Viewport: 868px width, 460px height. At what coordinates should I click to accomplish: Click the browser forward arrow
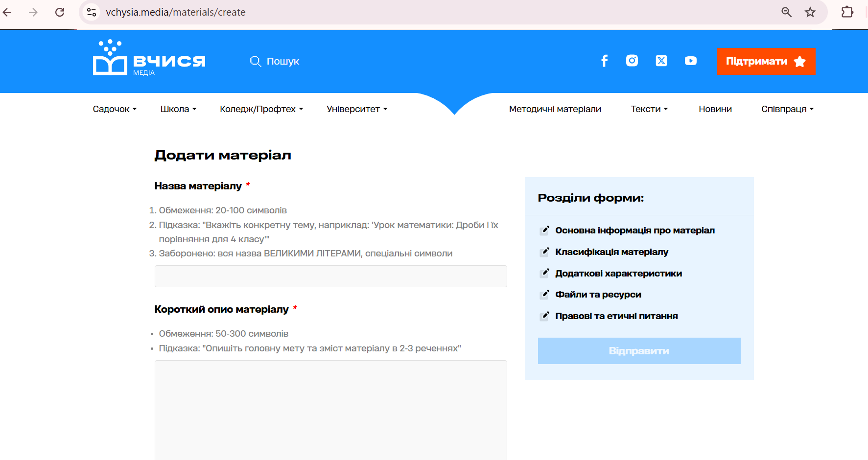[33, 12]
